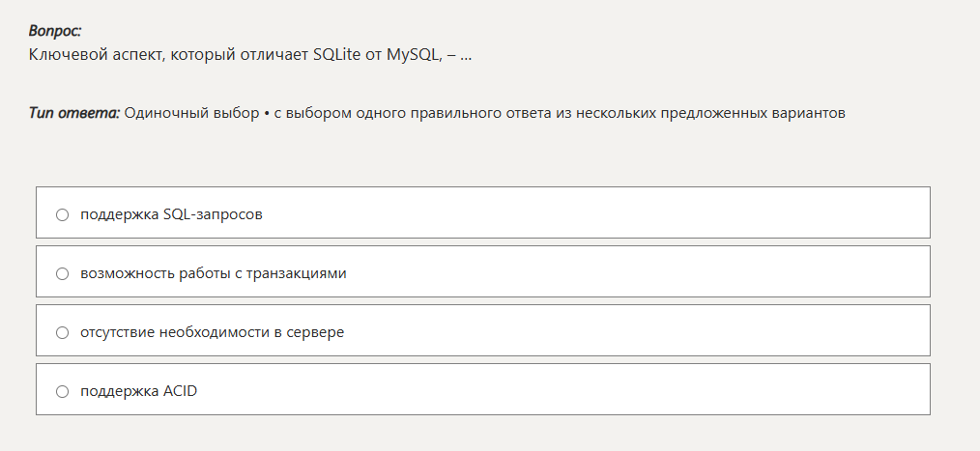Image resolution: width=980 pixels, height=451 pixels.
Task: Mark the 'отсутствие необходимости в сервере' radio button
Action: (62, 332)
